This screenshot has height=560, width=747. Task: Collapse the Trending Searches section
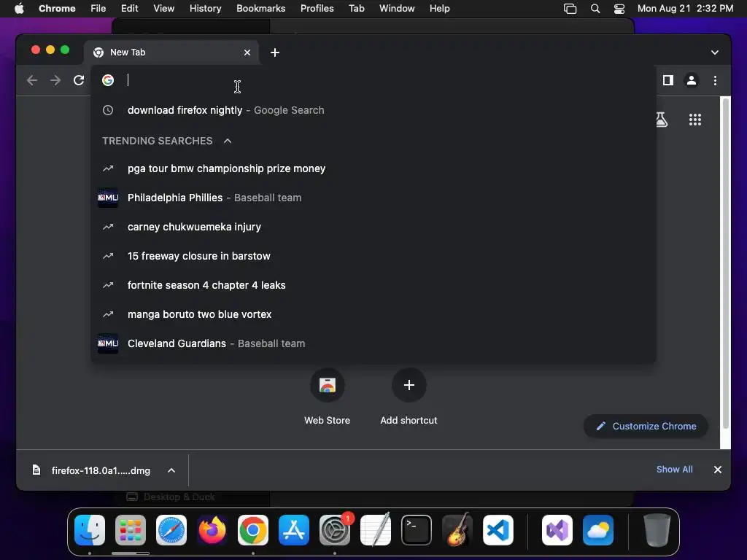tap(228, 141)
